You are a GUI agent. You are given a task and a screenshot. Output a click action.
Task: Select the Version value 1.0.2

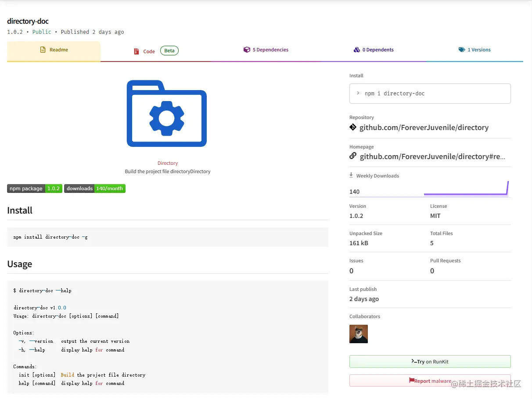[x=356, y=216]
